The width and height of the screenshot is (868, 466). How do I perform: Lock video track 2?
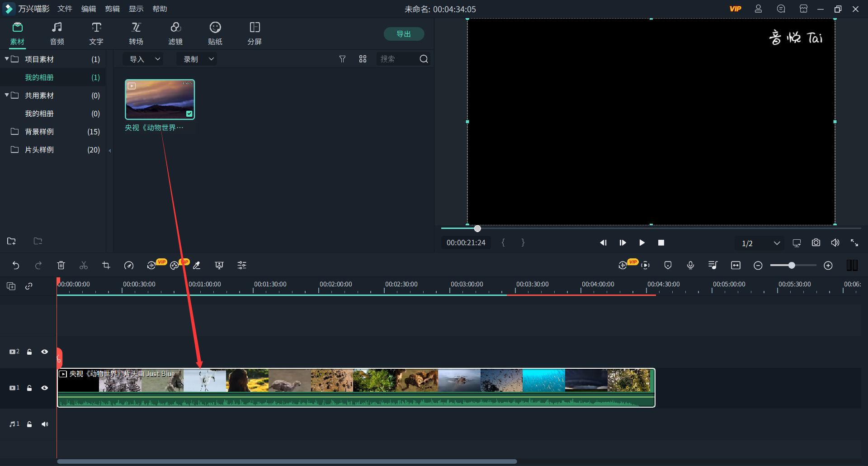tap(29, 352)
